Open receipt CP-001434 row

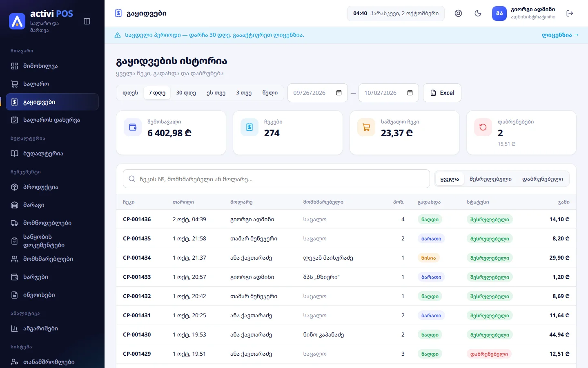[346, 258]
